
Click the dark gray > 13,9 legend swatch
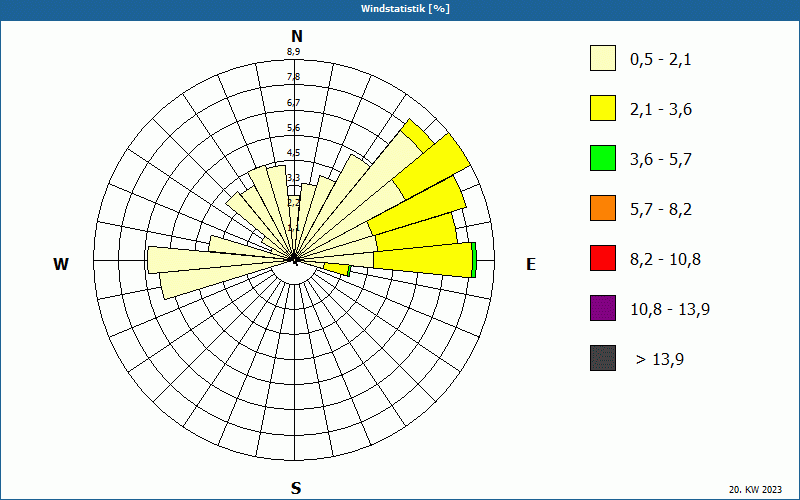603,358
